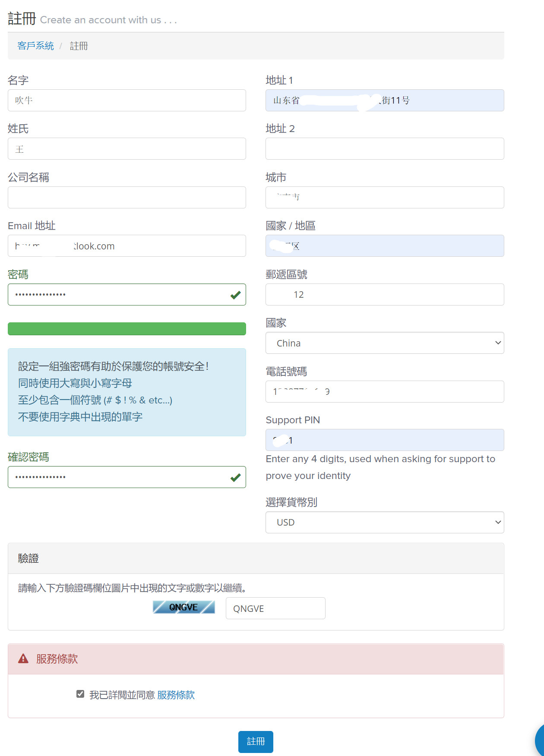Open the 服務條款 terms link

[x=176, y=695]
